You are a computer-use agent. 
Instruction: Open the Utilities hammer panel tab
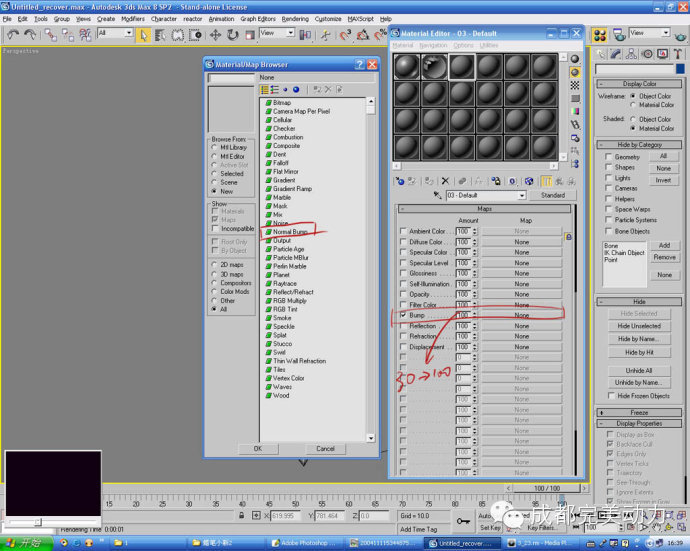click(x=678, y=54)
